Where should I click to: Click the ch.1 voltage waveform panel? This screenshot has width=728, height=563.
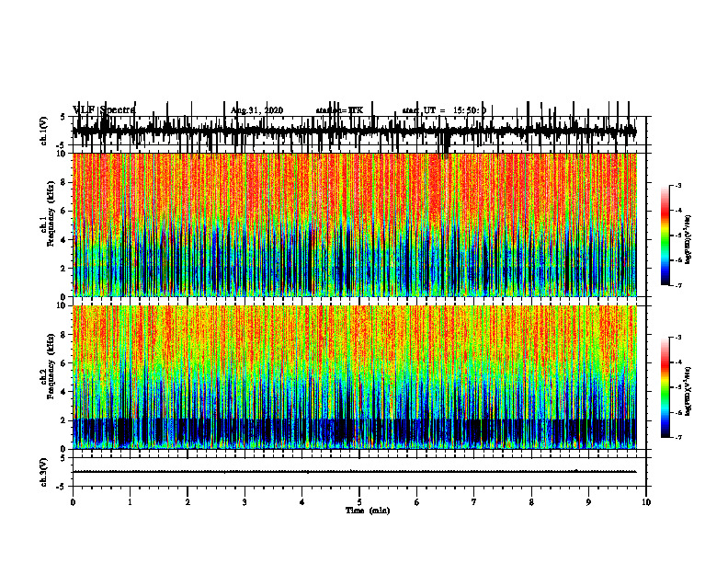click(359, 131)
